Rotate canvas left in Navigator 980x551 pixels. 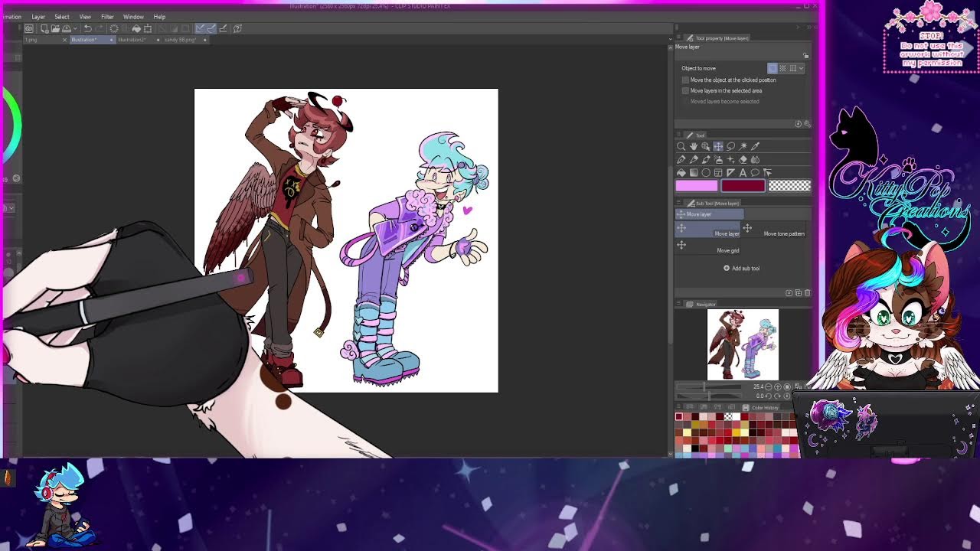point(769,396)
